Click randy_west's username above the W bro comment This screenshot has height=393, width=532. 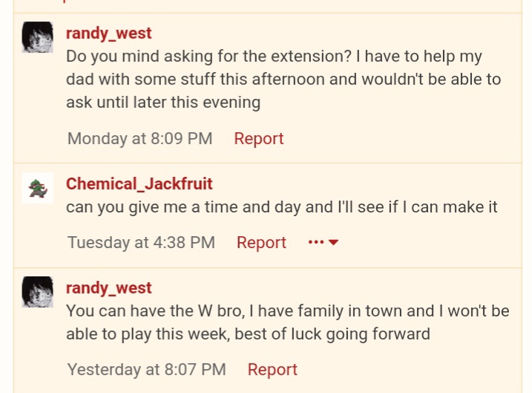(x=108, y=288)
